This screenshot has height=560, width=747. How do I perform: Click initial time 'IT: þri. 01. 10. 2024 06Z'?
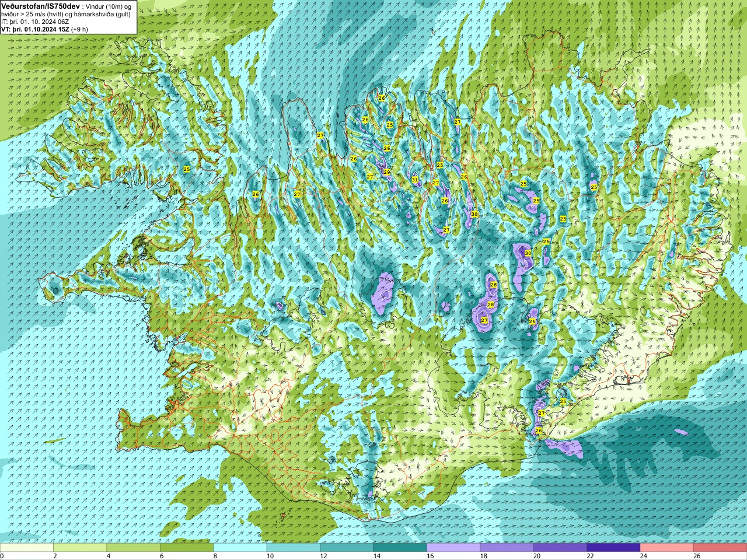35,22
